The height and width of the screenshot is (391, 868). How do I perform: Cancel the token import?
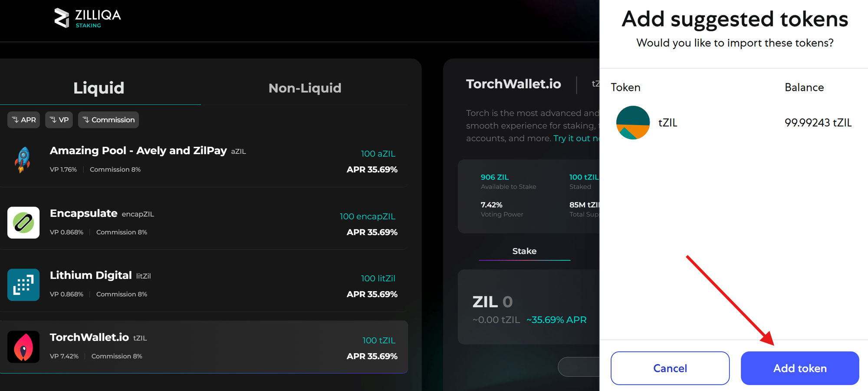click(x=670, y=368)
